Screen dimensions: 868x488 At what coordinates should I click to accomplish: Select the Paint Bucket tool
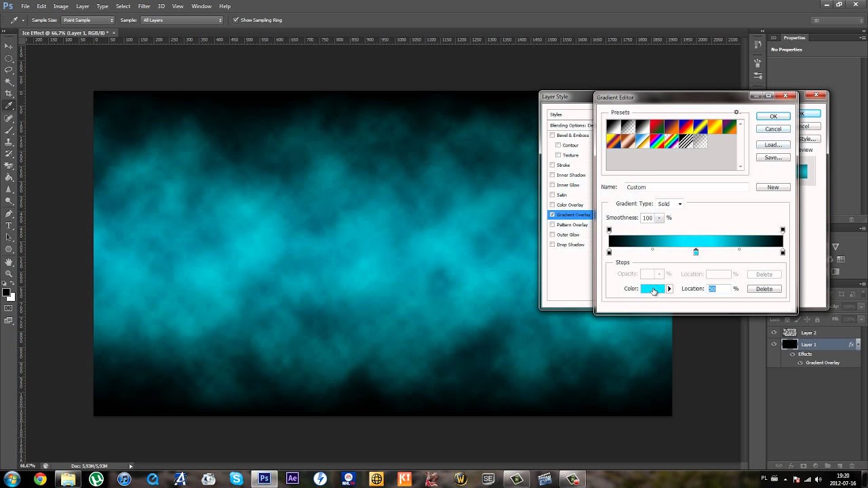pos(9,177)
